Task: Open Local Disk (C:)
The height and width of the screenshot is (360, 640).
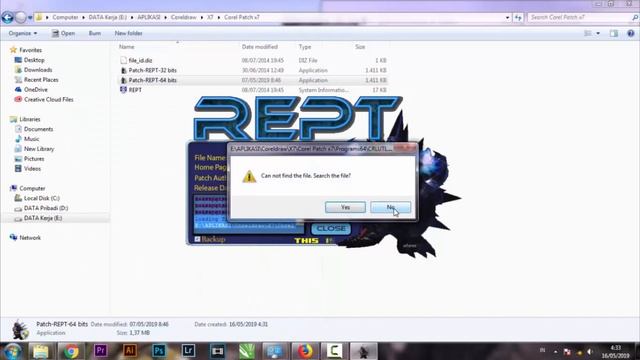Action: 42,198
